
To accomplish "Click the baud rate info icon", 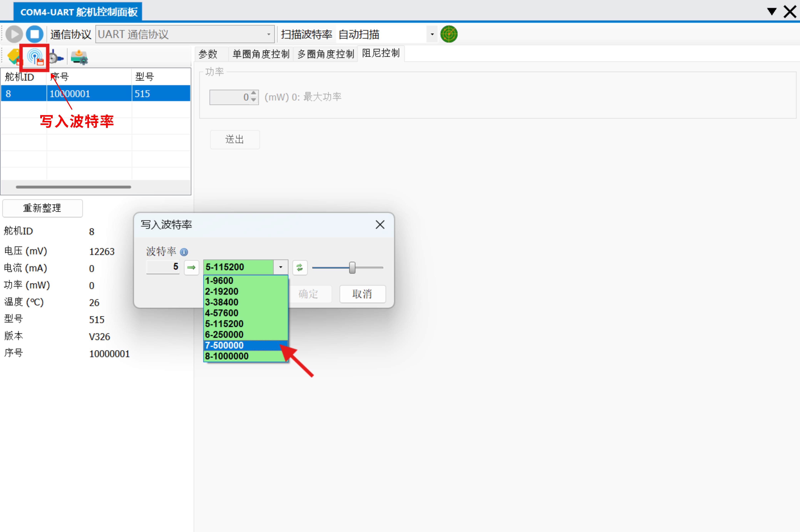I will [x=184, y=252].
